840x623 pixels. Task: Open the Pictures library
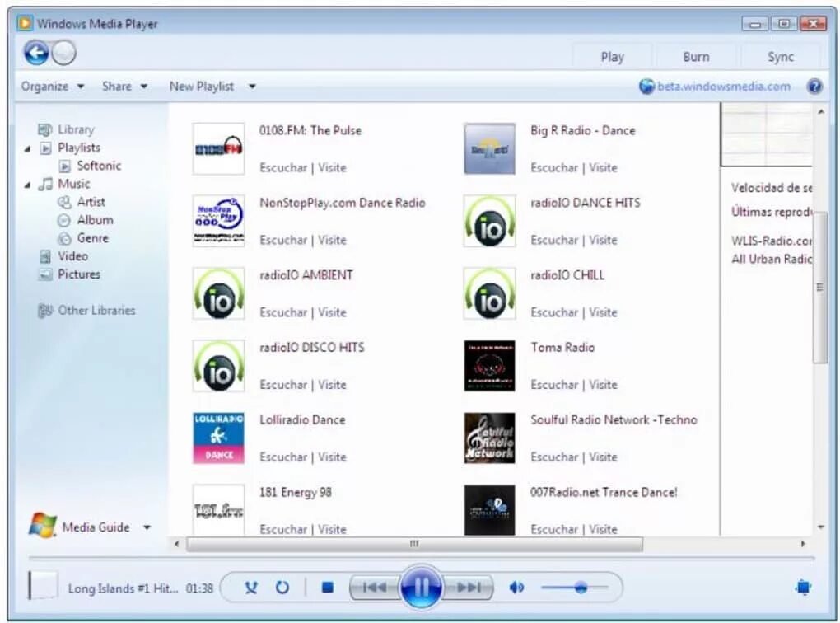(79, 274)
